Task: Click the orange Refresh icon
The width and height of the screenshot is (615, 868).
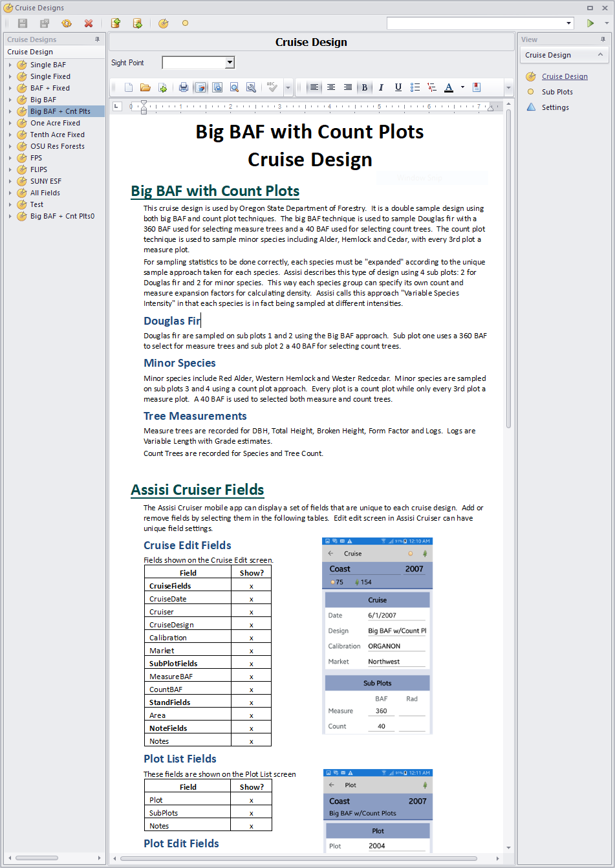Action: (67, 23)
